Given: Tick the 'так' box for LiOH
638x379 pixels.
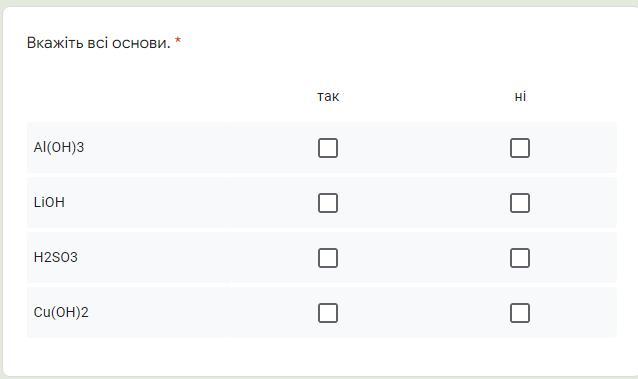Looking at the screenshot, I should pyautogui.click(x=328, y=203).
